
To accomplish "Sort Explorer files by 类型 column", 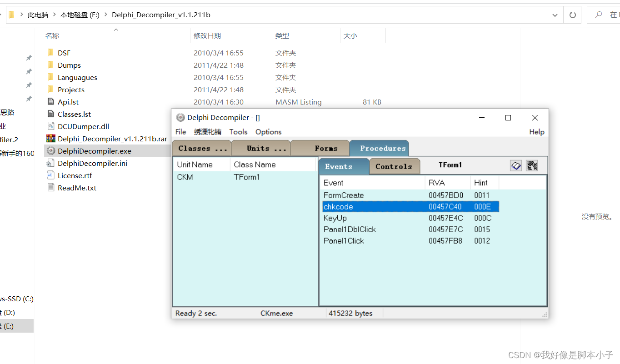I will (x=306, y=35).
